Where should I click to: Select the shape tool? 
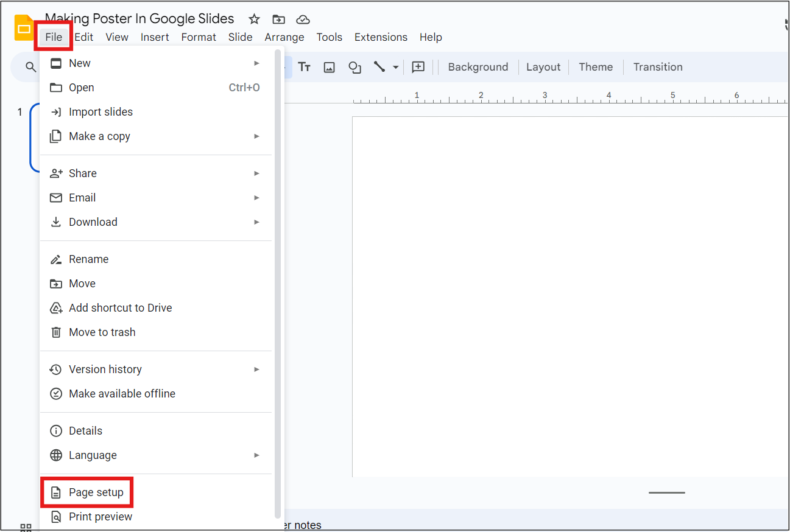tap(354, 67)
